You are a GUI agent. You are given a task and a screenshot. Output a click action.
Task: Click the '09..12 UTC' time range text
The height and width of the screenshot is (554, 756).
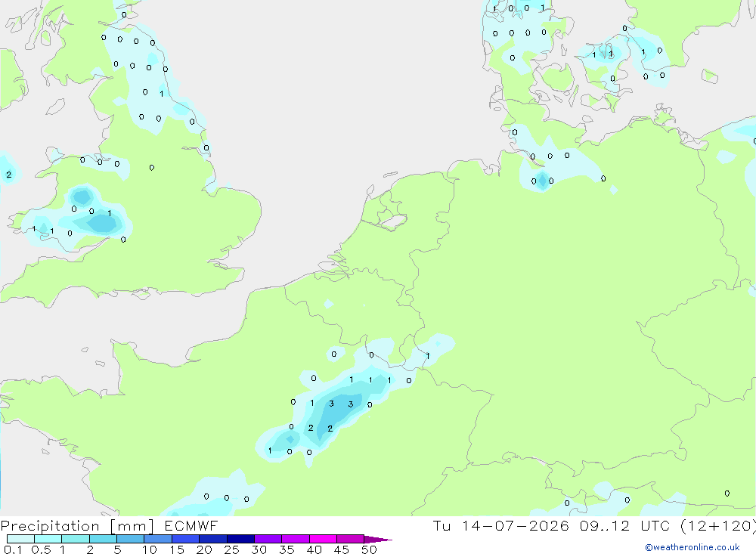(625, 525)
